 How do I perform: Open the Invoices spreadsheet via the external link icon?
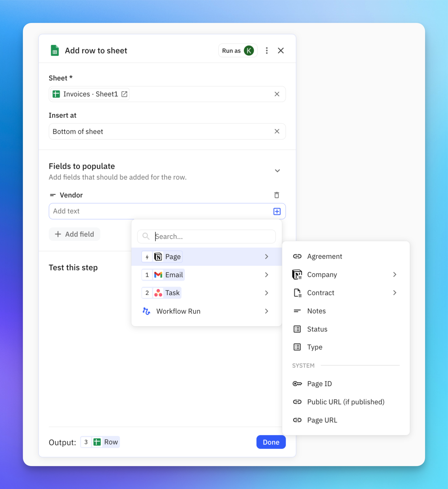124,94
